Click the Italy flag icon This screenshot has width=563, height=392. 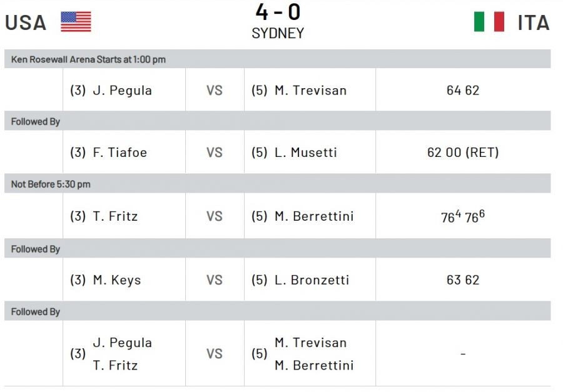pos(489,21)
